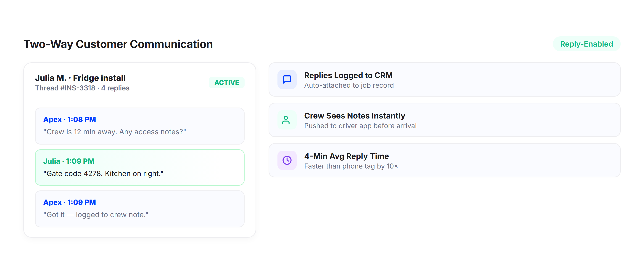Select Julia's 1:09 PM reply message
644x274 pixels.
coord(140,168)
